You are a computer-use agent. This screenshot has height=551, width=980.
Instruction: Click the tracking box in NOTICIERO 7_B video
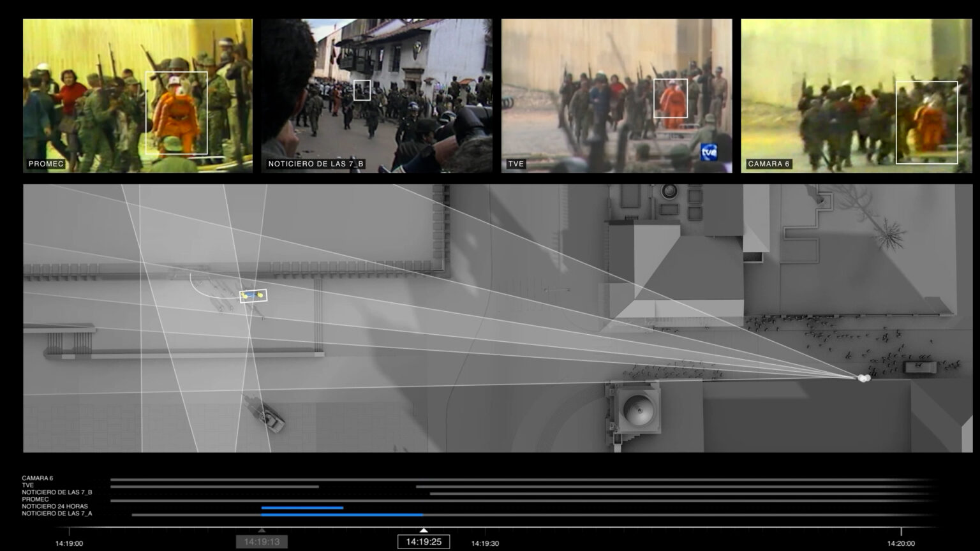(362, 90)
